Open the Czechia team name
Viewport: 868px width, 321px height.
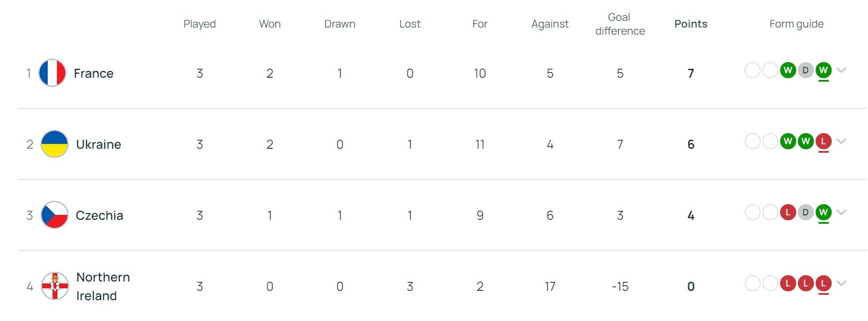(x=99, y=215)
